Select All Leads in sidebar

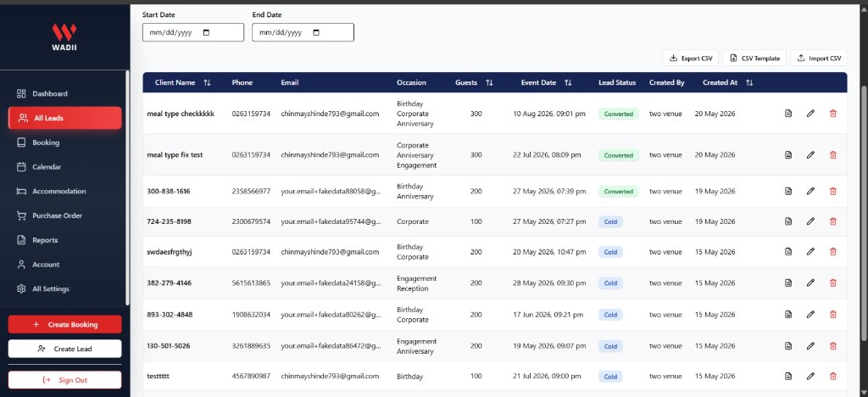pos(64,118)
